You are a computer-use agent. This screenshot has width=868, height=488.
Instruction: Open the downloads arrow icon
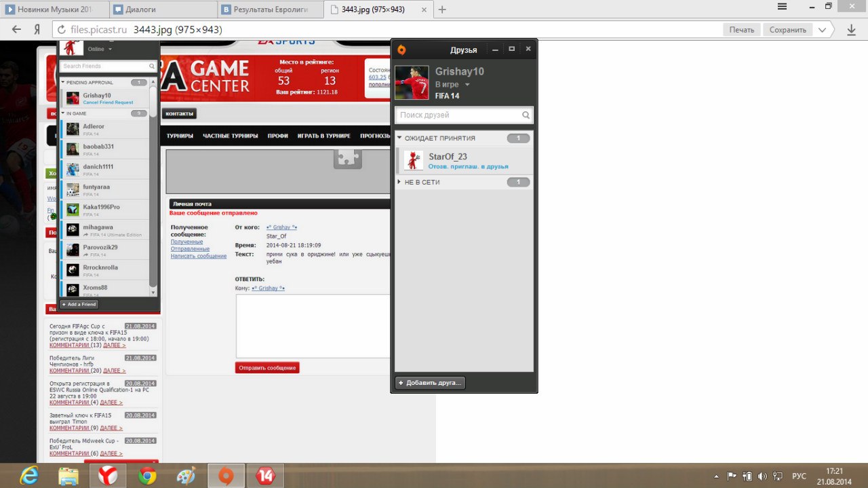(x=852, y=30)
